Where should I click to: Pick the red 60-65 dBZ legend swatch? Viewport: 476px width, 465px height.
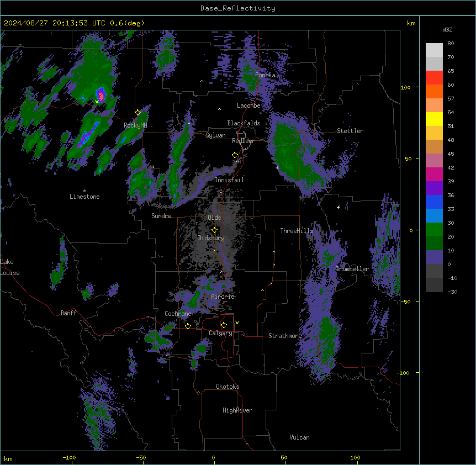(434, 78)
